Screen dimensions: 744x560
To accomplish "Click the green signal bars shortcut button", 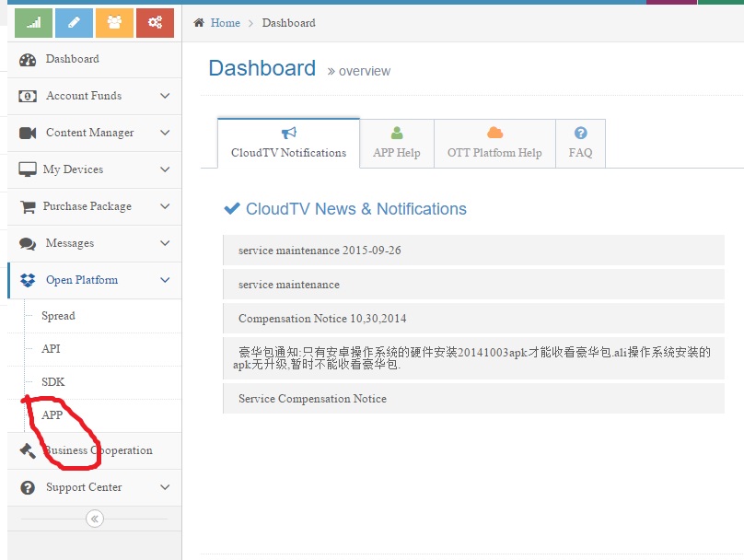I will coord(33,22).
